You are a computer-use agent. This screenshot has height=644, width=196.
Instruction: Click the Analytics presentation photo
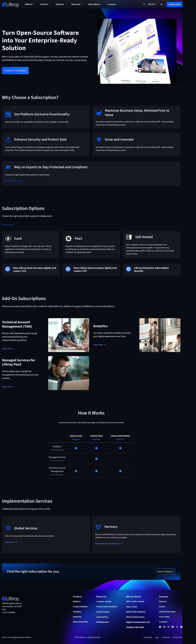(x=160, y=335)
